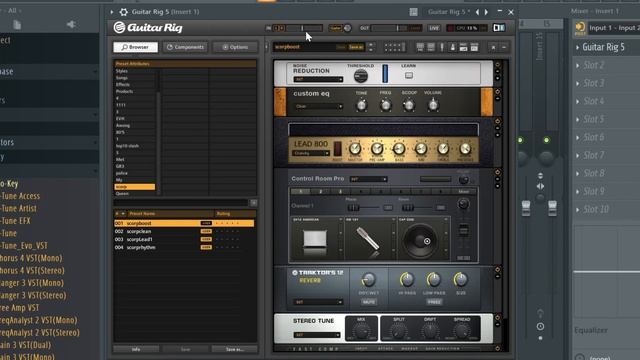This screenshot has height=360, width=640.
Task: Click the noise Gate button in header
Action: [x=336, y=28]
